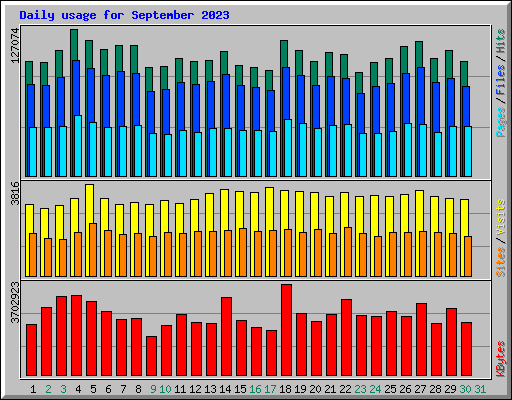This screenshot has height=400, width=512.
Task: Click day label 29 on the x-axis
Action: tap(450, 389)
